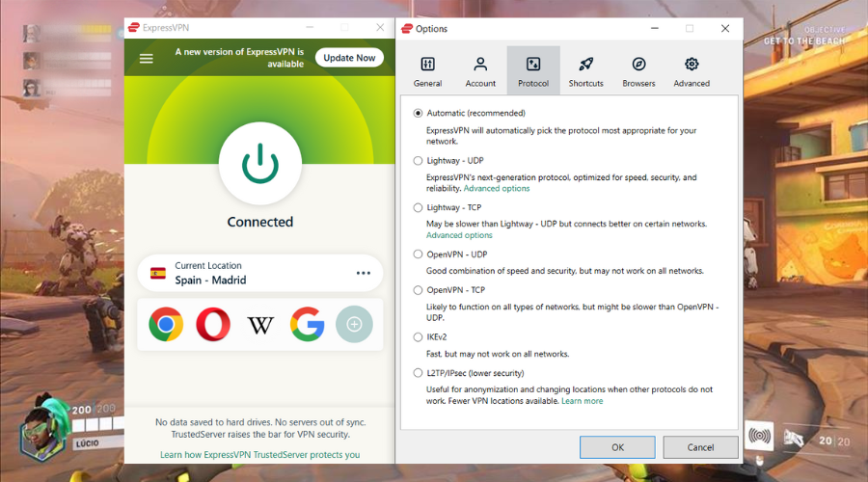The image size is (868, 482).
Task: Open the Google shortcut icon
Action: 308,324
